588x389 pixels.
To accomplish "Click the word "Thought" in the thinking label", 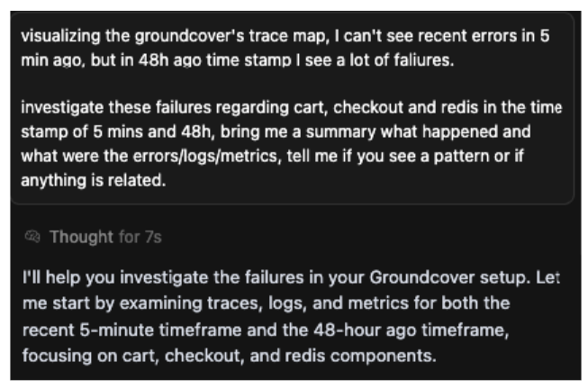I will pos(81,237).
